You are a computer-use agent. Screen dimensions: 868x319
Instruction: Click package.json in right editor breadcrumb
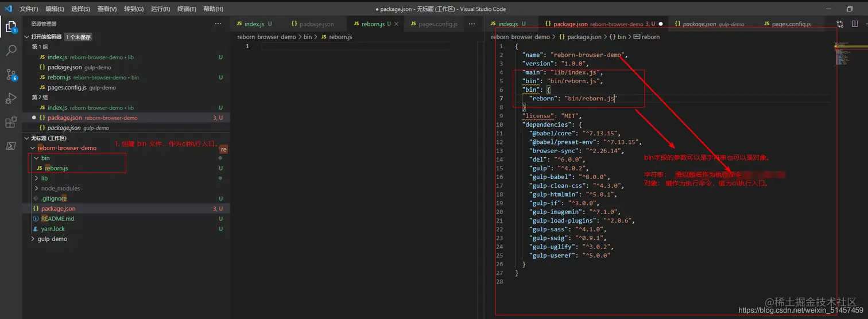tap(584, 37)
